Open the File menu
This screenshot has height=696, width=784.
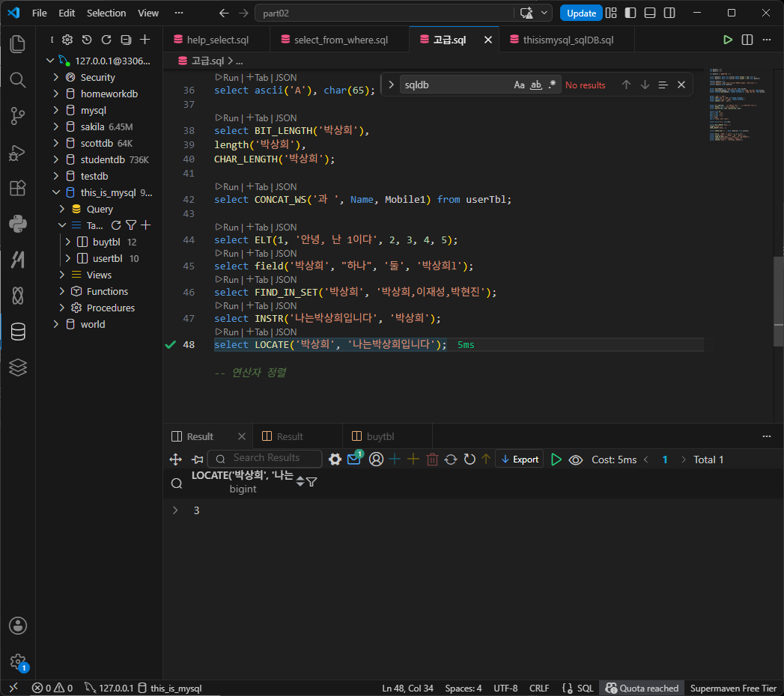(40, 13)
